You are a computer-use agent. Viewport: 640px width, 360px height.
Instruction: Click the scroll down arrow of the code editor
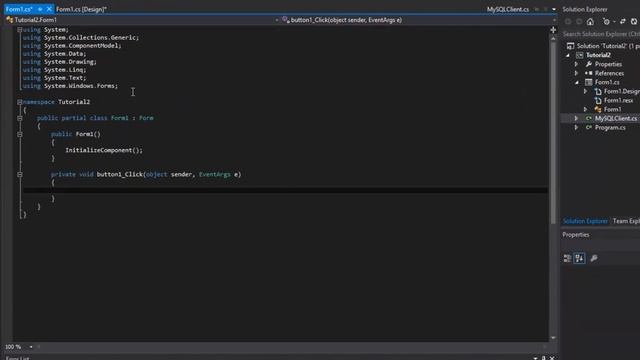tap(553, 338)
